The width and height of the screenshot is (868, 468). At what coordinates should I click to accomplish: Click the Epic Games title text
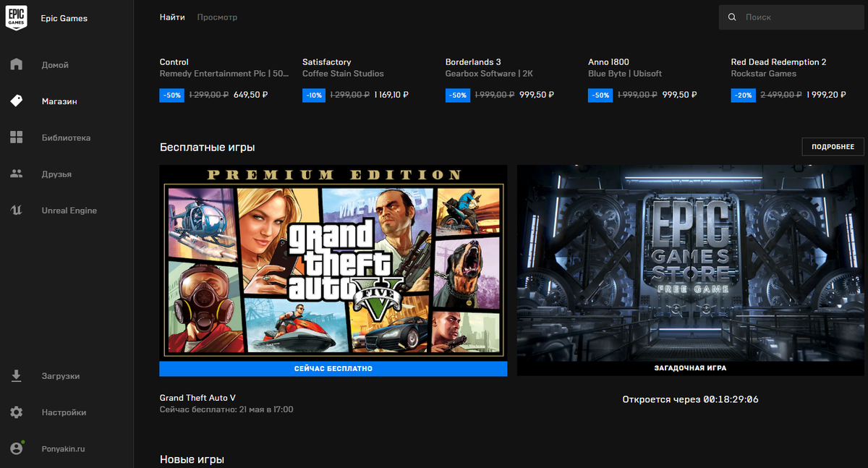pos(64,18)
